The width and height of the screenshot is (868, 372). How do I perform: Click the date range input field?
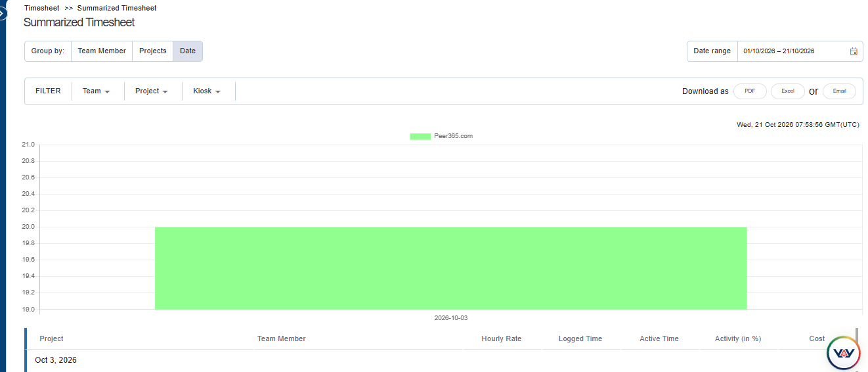click(800, 51)
